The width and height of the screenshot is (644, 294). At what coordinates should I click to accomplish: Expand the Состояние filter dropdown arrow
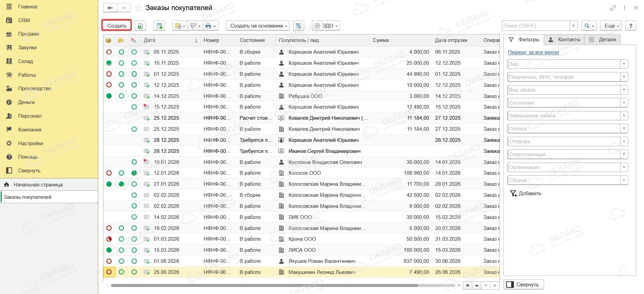point(624,103)
